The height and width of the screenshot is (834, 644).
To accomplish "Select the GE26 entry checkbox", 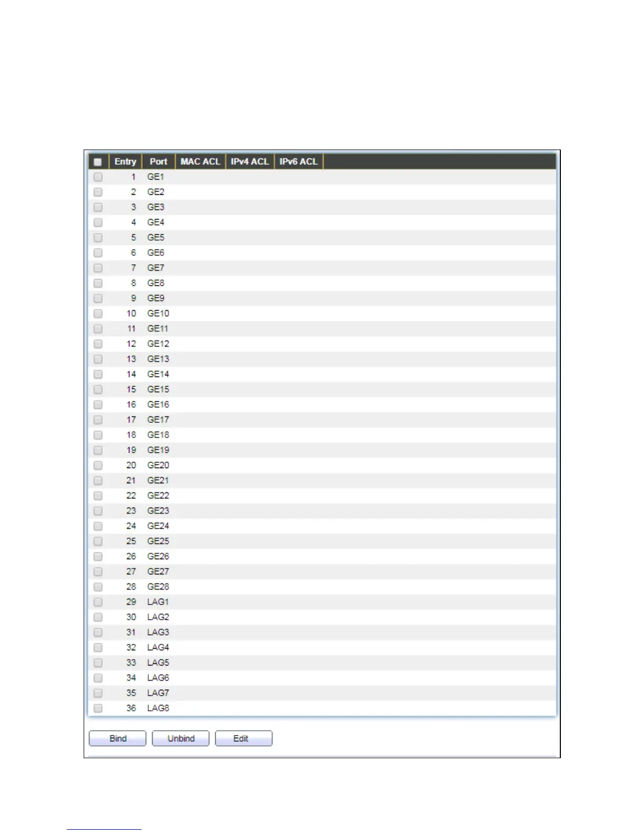I will pyautogui.click(x=98, y=557).
